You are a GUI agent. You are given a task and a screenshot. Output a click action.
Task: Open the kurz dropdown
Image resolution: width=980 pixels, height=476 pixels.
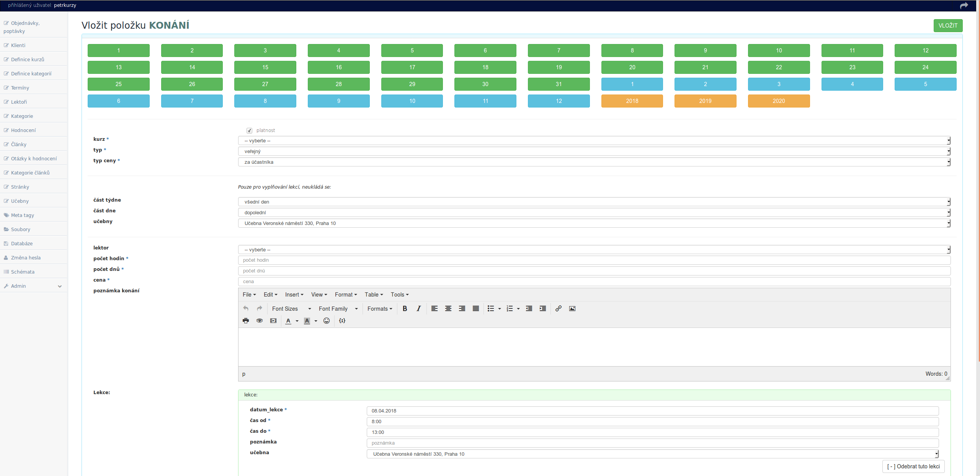click(x=594, y=141)
